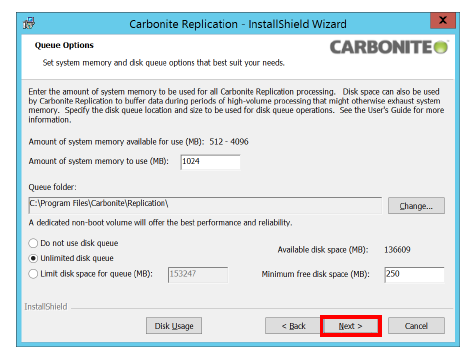Screen dimensions: 476x362
Task: Click the dedicated non-boot volume note
Action: (x=160, y=223)
